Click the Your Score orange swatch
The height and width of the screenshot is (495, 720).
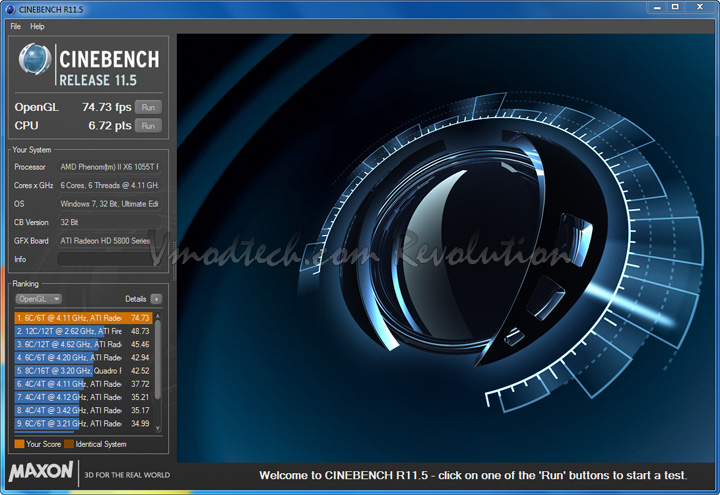[x=19, y=444]
